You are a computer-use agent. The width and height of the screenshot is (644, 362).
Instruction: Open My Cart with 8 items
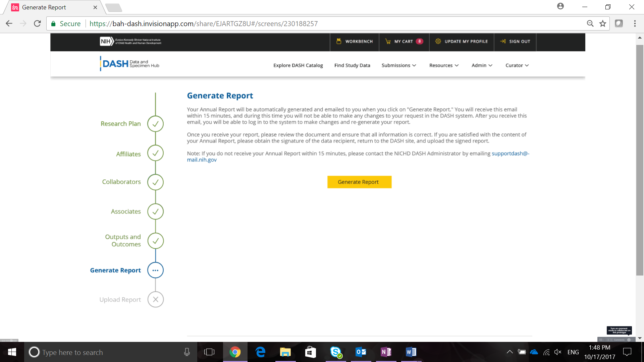pyautogui.click(x=404, y=41)
